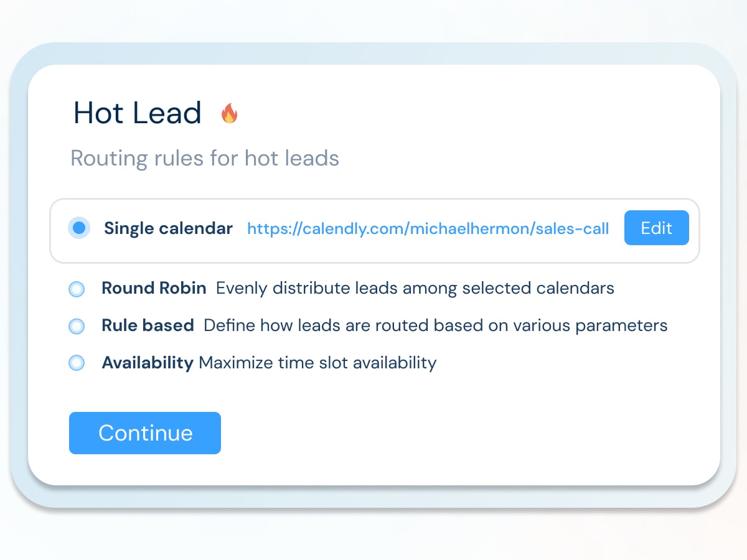Viewport: 747px width, 560px height.
Task: Choose the Rule based radio button
Action: (x=77, y=325)
